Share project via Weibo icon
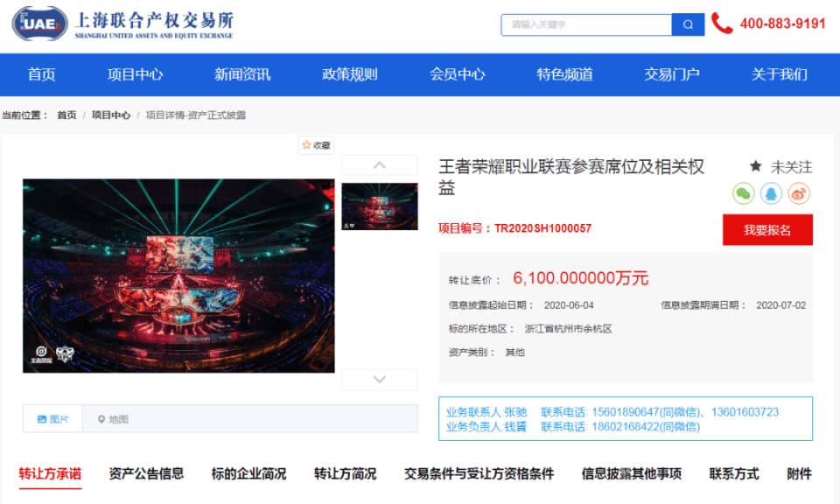 [x=799, y=193]
